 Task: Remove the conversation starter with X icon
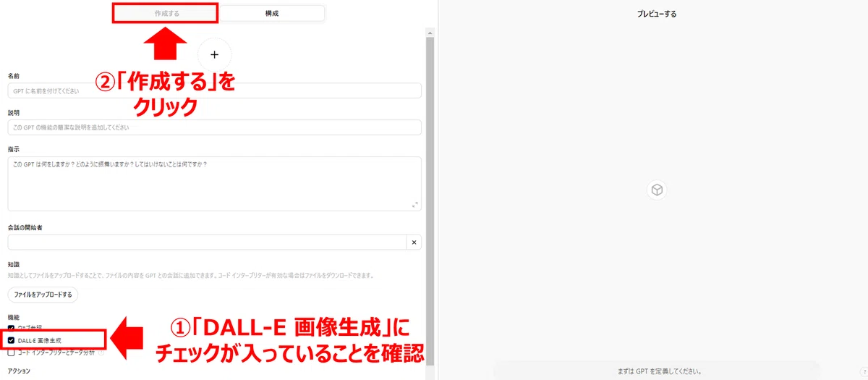[414, 242]
